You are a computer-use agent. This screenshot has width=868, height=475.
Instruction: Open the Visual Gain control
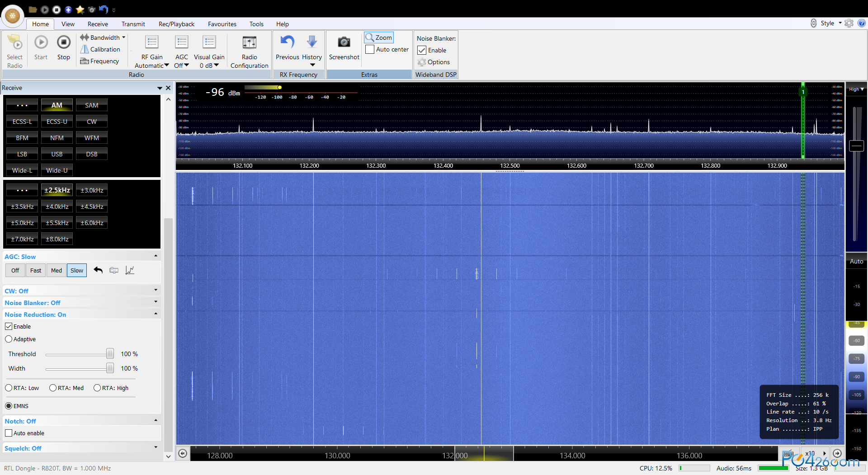pyautogui.click(x=209, y=51)
